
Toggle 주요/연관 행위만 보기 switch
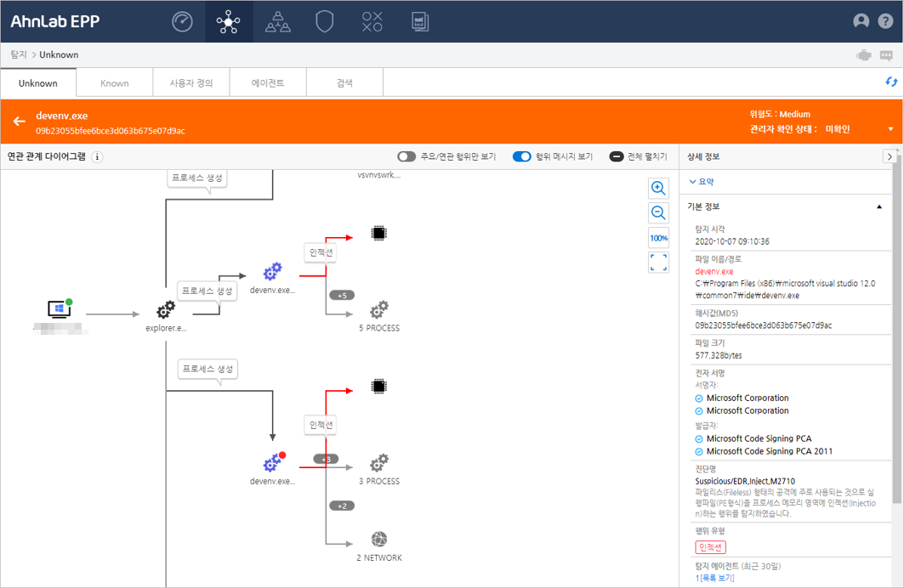tap(407, 156)
